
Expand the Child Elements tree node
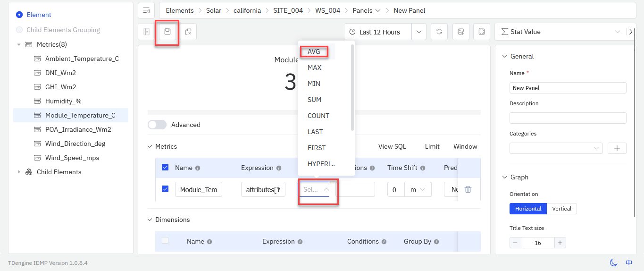[x=19, y=172]
